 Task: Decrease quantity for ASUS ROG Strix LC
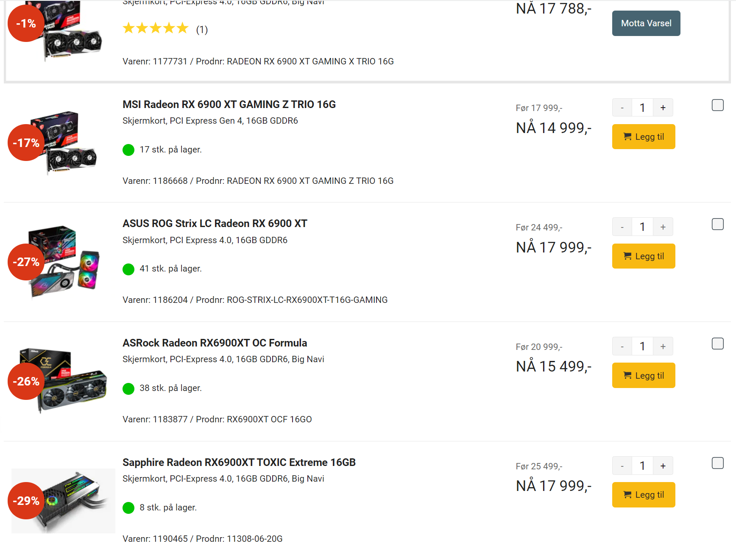pos(622,227)
